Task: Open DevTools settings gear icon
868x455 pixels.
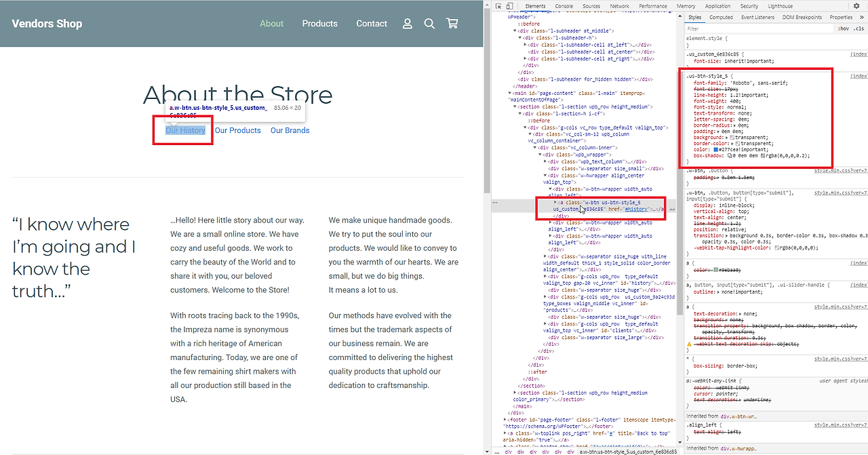Action: pos(856,6)
